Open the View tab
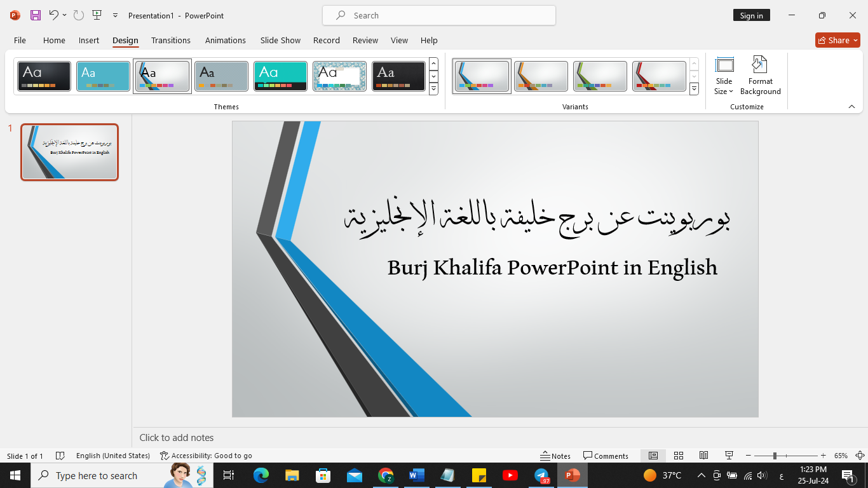The width and height of the screenshot is (868, 488). point(400,40)
